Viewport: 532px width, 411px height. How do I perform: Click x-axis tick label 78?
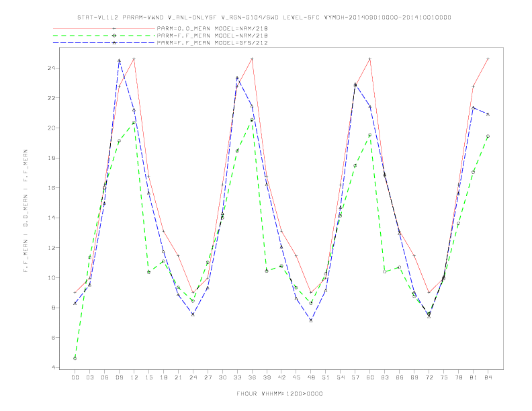click(459, 377)
